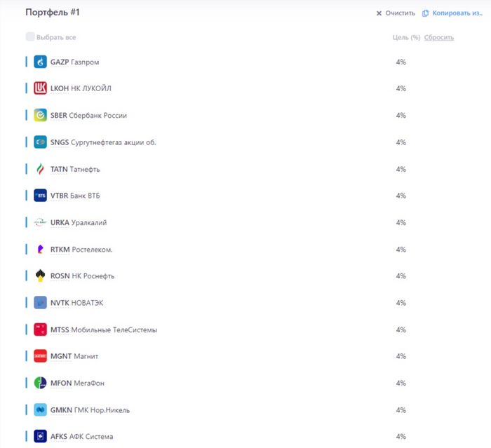Edit the 4% target for MFON
Viewport: 491px width, 448px height.
coord(401,383)
